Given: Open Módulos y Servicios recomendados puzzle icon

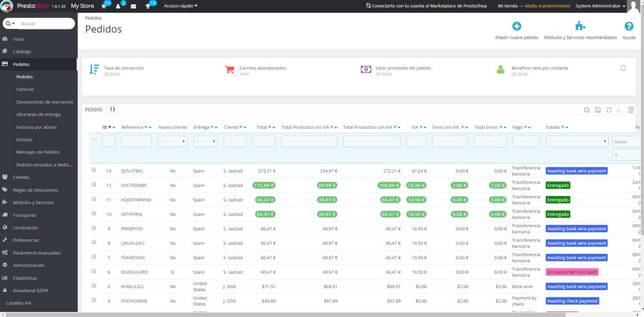Looking at the screenshot, I should tap(580, 26).
